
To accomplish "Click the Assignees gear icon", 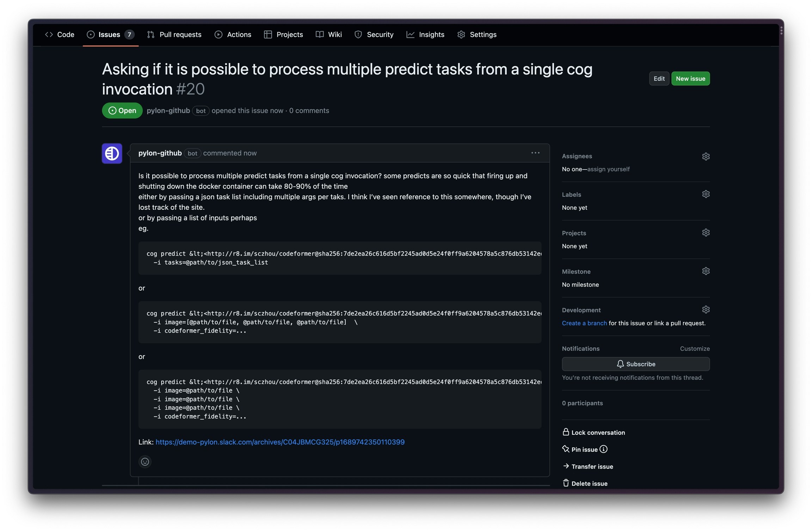I will (x=705, y=156).
